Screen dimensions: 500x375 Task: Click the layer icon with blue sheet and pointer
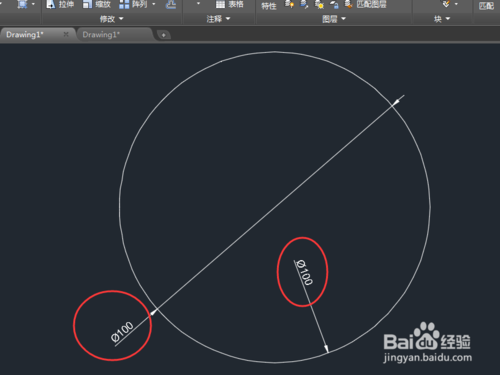(304, 4)
